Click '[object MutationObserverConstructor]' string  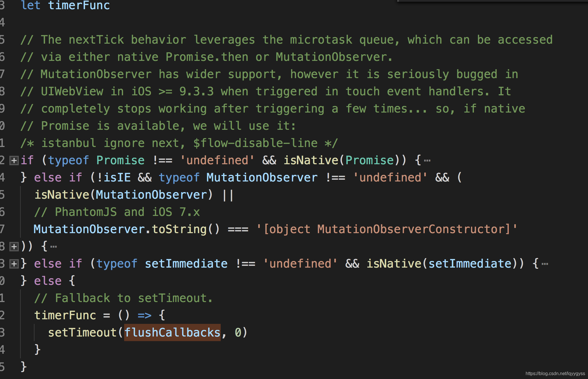click(x=387, y=229)
